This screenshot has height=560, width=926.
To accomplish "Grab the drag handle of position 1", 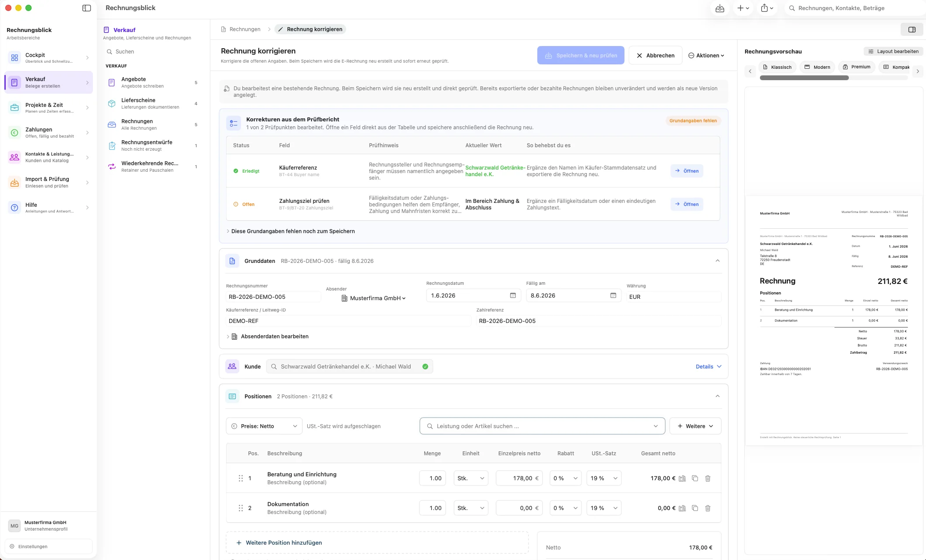I will (x=241, y=478).
